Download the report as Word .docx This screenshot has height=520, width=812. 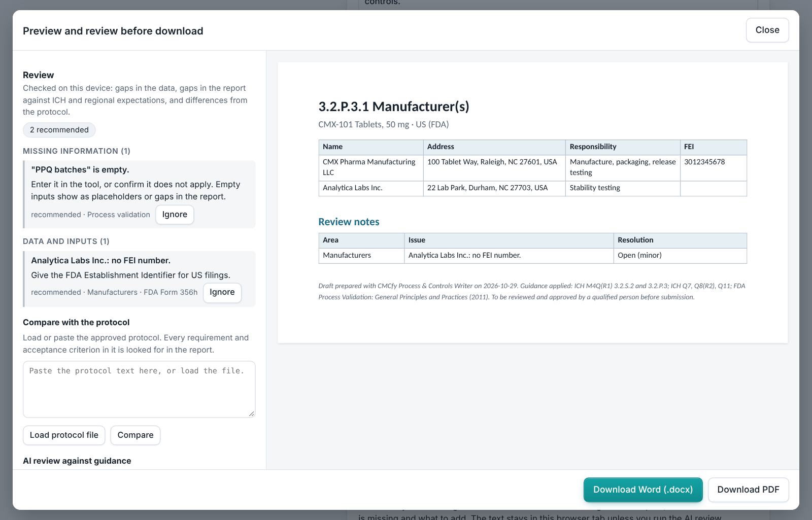pyautogui.click(x=643, y=490)
